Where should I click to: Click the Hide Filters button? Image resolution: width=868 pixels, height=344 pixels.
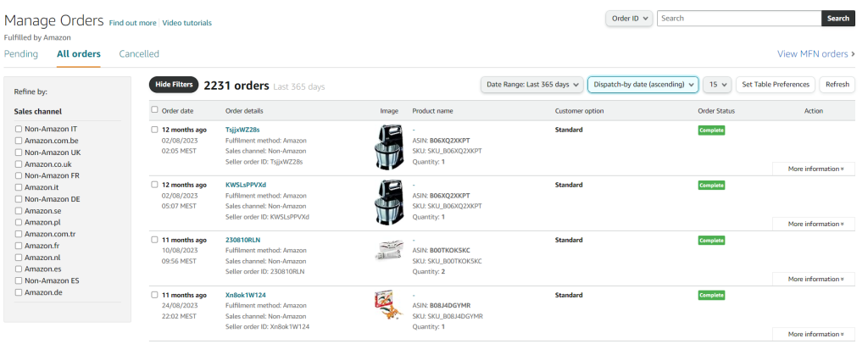point(174,85)
